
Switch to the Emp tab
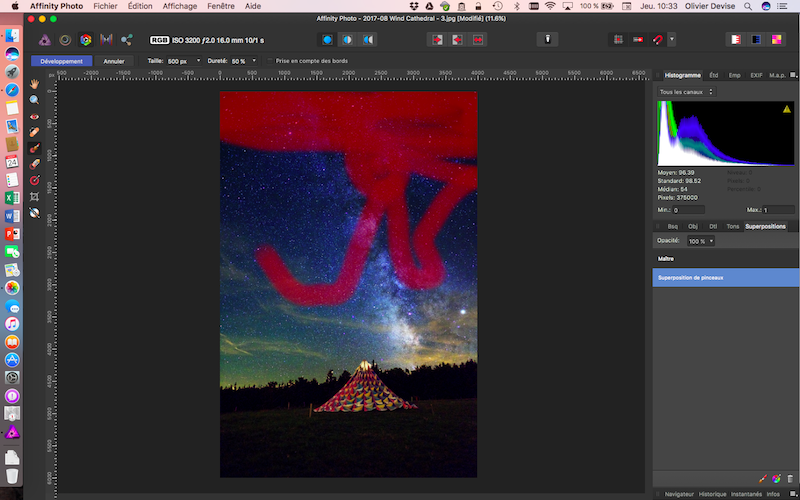[735, 75]
